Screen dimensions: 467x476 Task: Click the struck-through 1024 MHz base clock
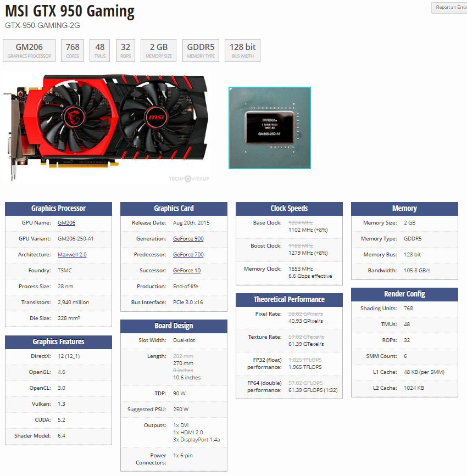[x=301, y=223]
